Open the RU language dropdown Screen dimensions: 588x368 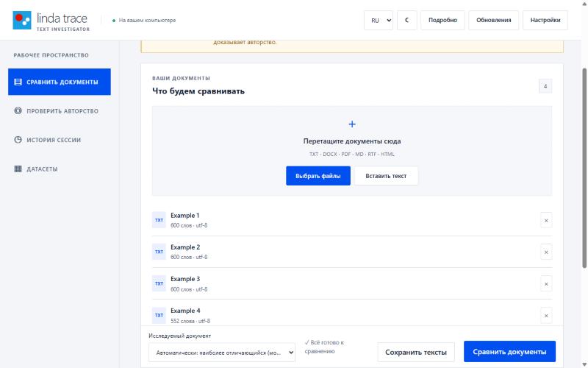(x=379, y=21)
